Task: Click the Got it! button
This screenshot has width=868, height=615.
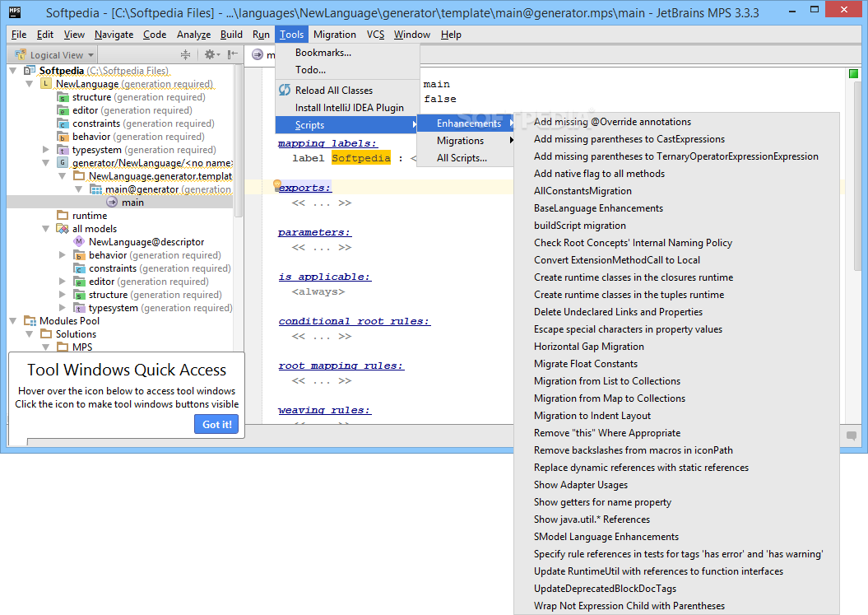Action: [216, 424]
